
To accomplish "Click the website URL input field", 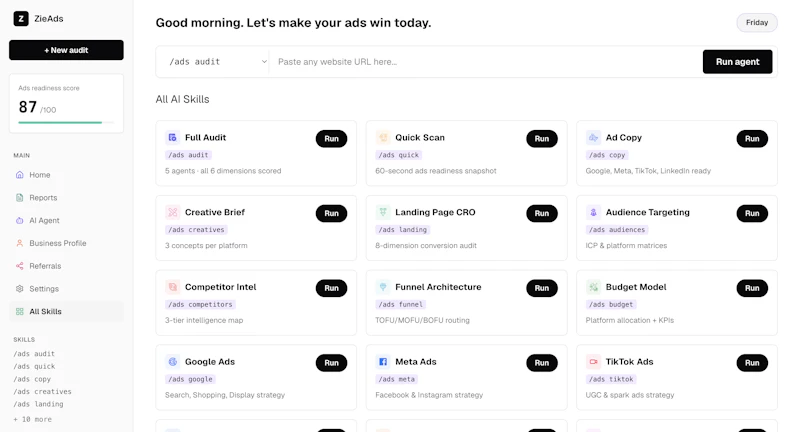I will coord(485,62).
